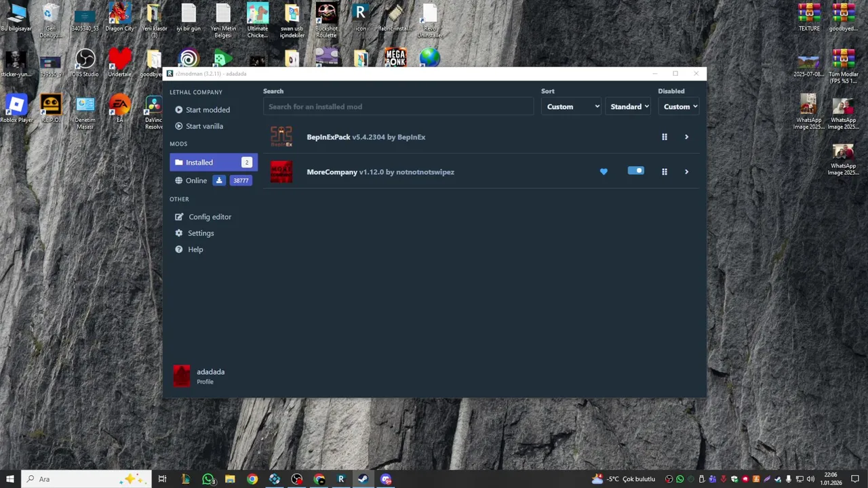Screen dimensions: 868x488
Task: Select the Denetim Masası desktop icon
Action: tap(85, 113)
